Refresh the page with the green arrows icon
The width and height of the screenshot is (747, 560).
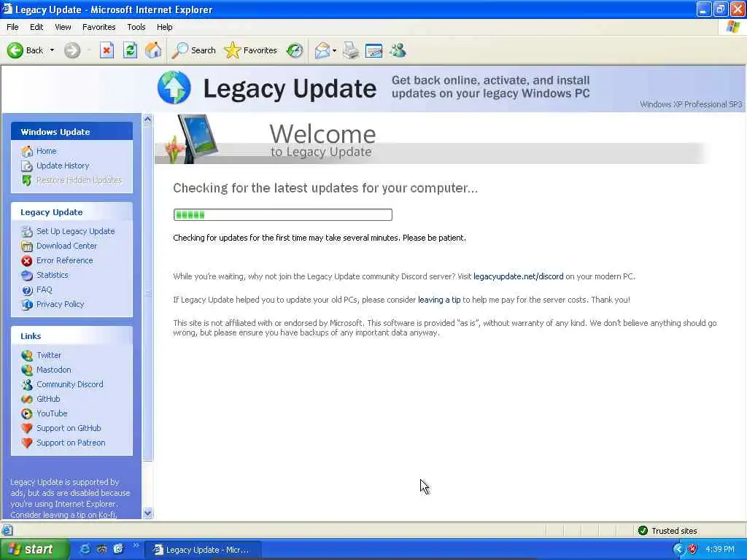tap(130, 50)
